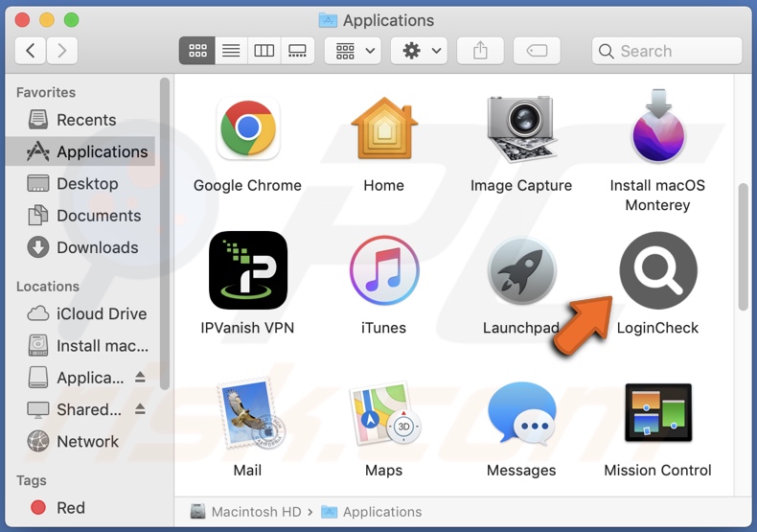Select the IPVanish VPN app icon

point(247,270)
